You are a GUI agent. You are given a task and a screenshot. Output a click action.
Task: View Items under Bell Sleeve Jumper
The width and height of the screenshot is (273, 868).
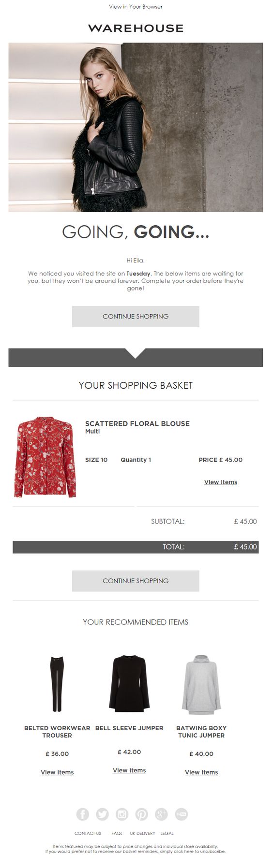(129, 770)
